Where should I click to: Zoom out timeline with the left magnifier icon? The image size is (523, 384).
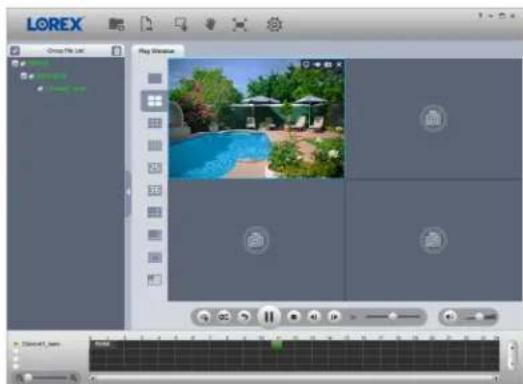click(19, 378)
